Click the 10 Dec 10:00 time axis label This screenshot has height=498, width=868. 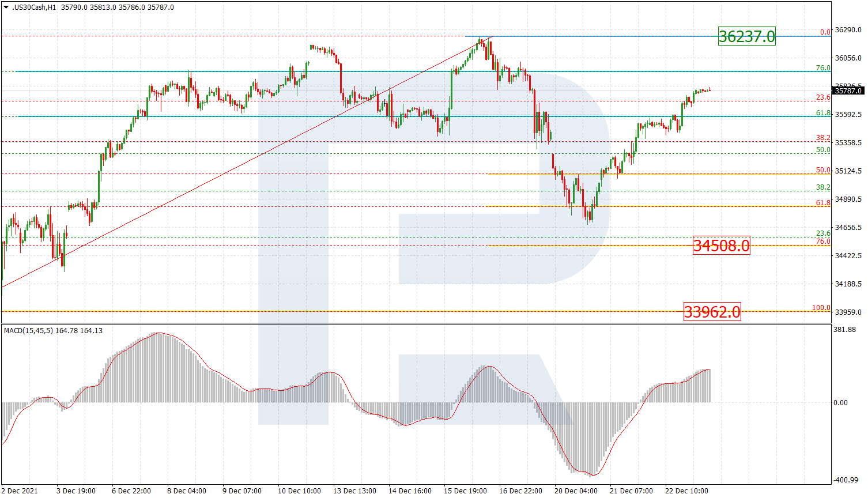tap(299, 491)
